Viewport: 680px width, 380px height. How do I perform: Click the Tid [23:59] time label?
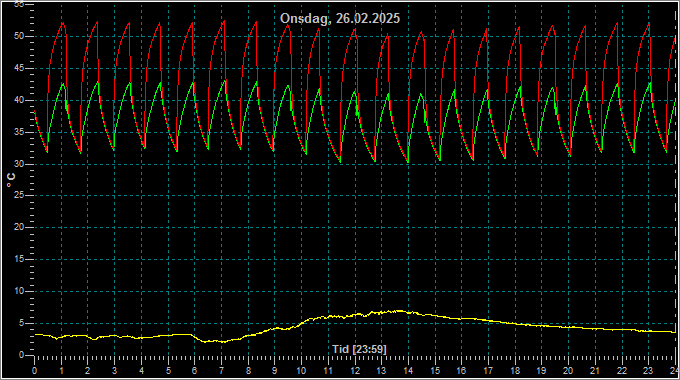[359, 349]
